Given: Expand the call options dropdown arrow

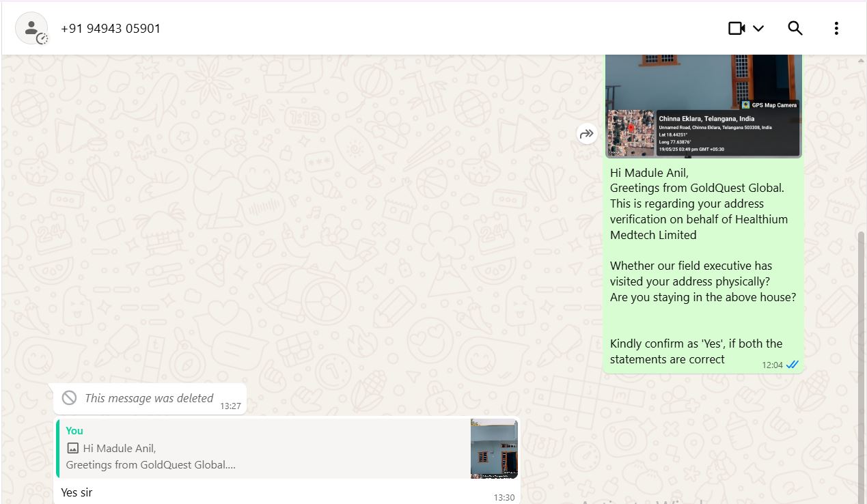Looking at the screenshot, I should coord(758,29).
